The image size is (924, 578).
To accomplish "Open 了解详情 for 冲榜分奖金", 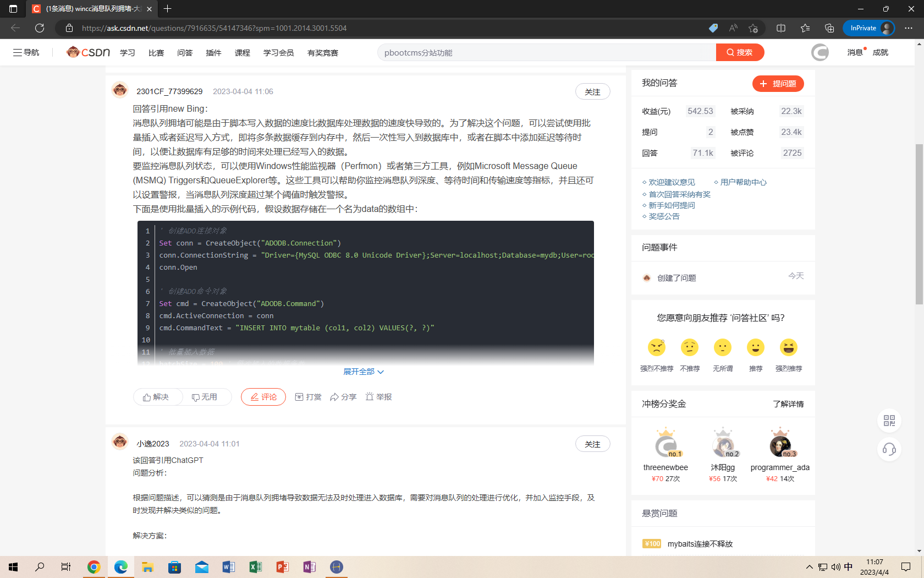I will pos(788,404).
